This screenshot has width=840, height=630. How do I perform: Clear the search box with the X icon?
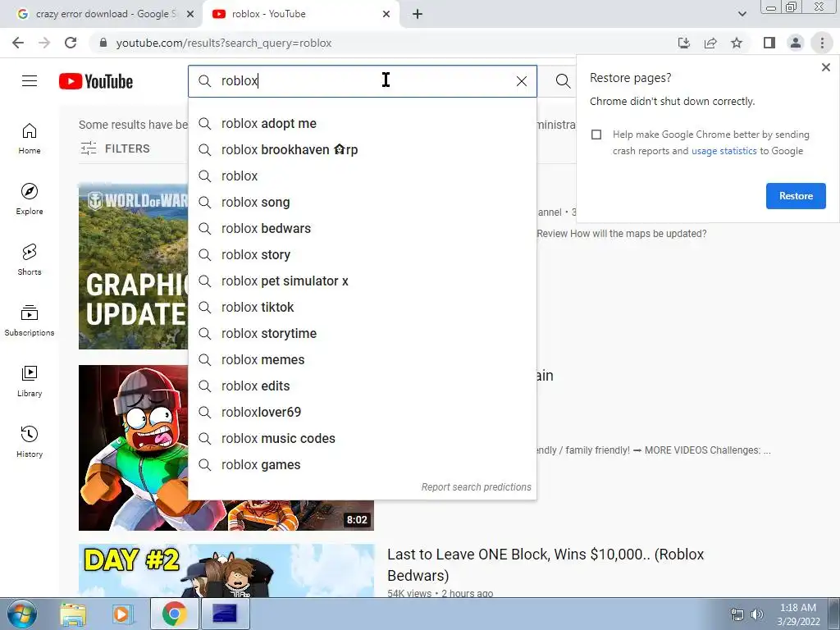(x=521, y=81)
